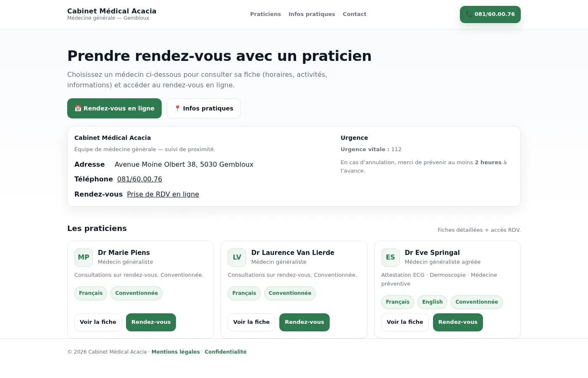Click the calendar icon on "Rendez-vous en ligne"

tap(78, 108)
